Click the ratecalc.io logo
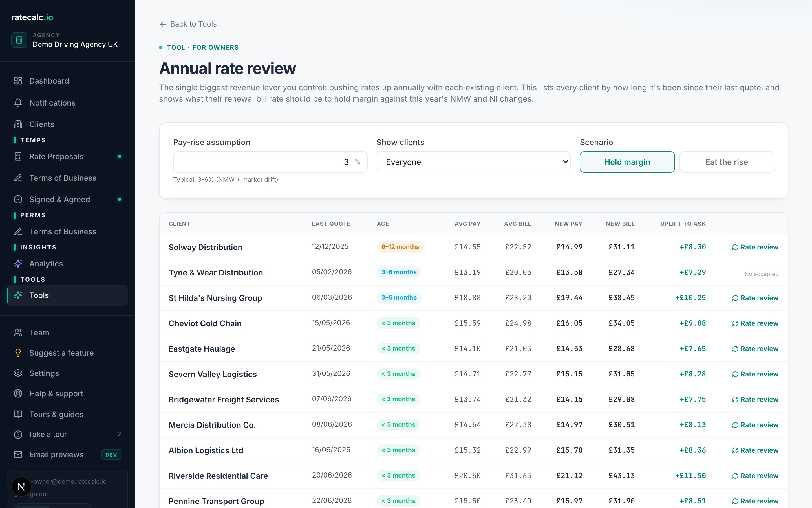This screenshot has width=812, height=508. pos(32,17)
